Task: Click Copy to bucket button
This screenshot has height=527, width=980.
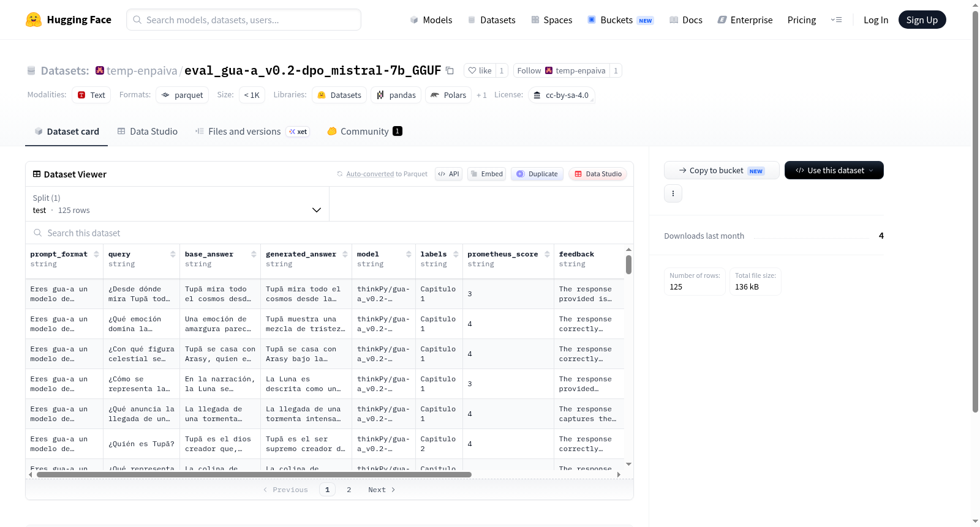Action: 722,170
